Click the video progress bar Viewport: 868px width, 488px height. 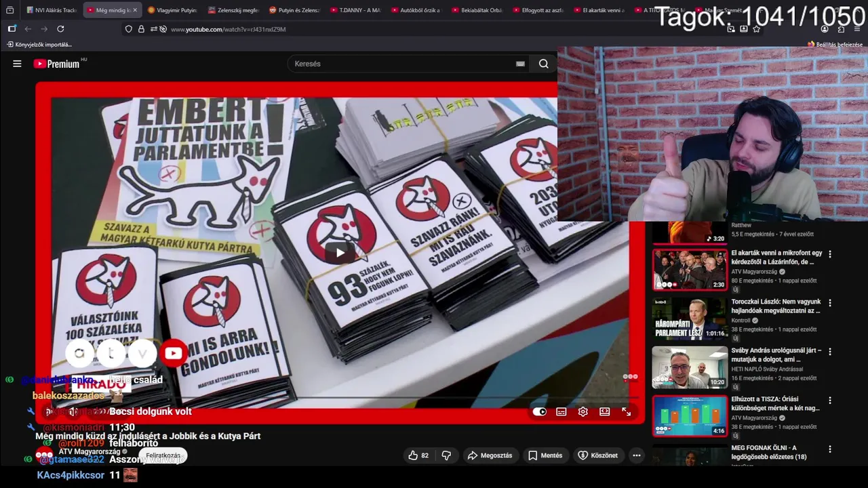pos(340,398)
